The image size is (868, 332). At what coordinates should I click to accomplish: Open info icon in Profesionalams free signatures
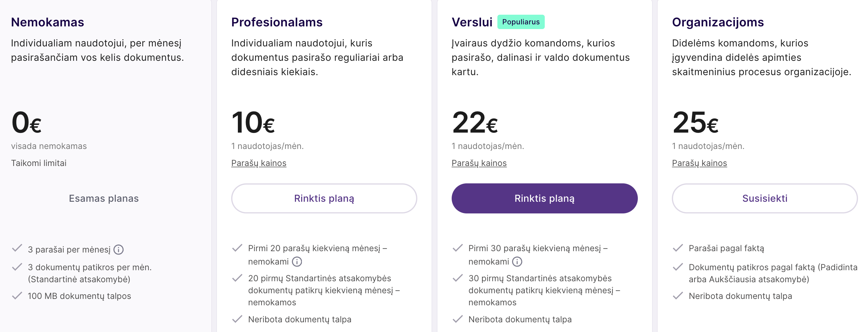(x=297, y=262)
